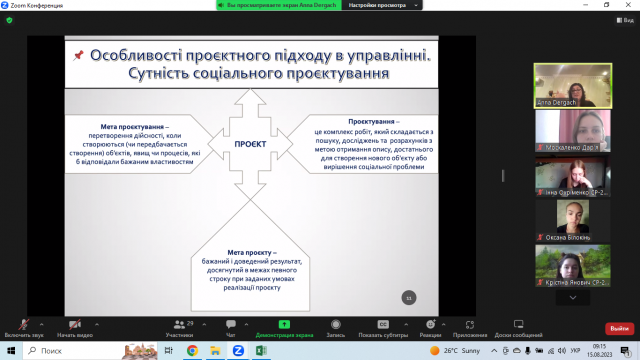This screenshot has width=640, height=360.
Task: Leave meeting with Выйти button
Action: (x=619, y=329)
